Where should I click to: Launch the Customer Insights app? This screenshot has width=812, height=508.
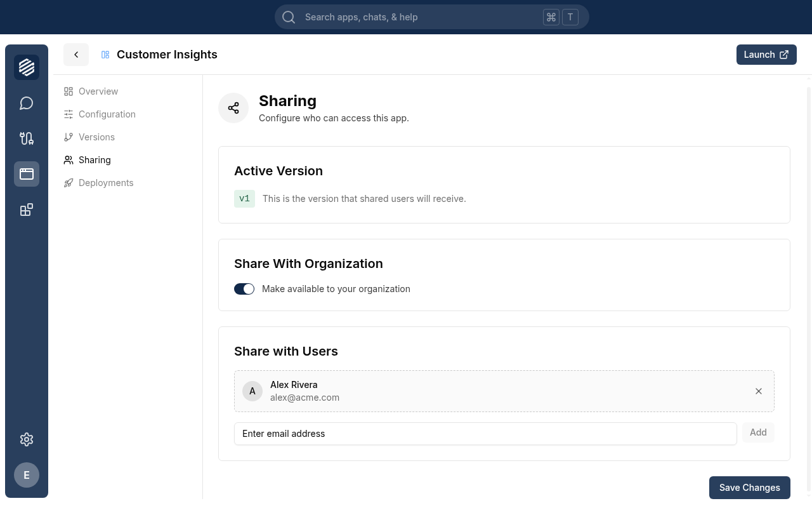click(766, 55)
